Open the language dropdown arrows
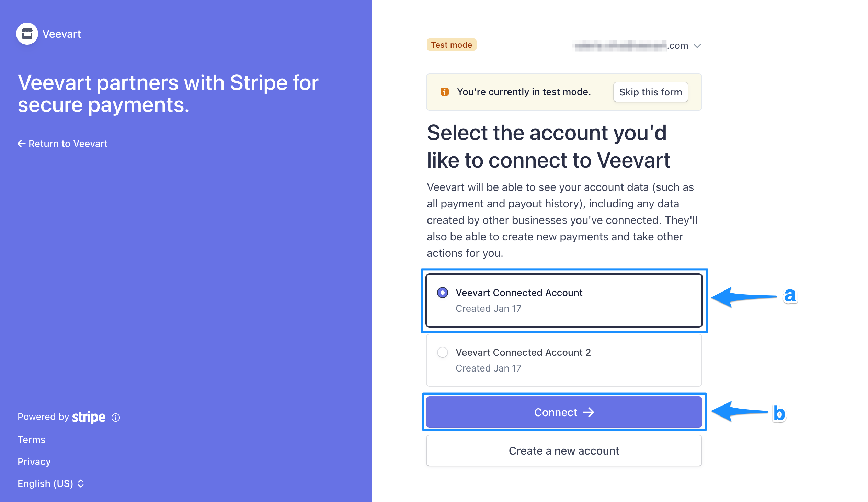 click(80, 483)
